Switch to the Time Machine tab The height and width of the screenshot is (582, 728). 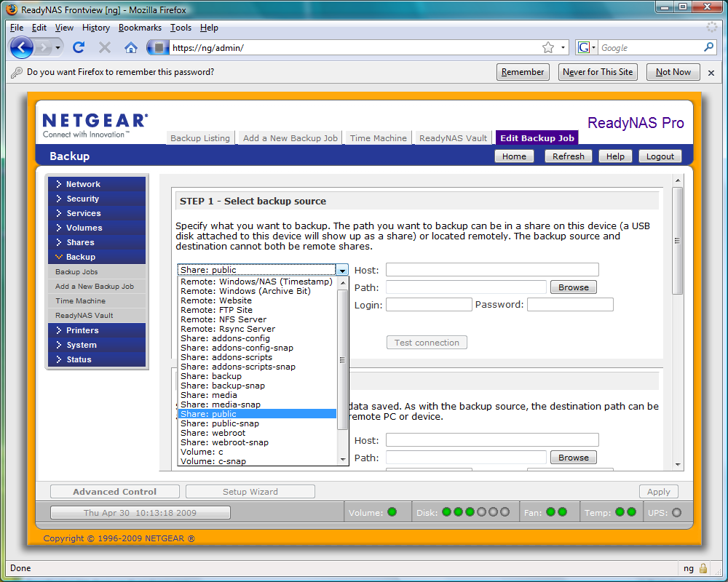click(379, 137)
